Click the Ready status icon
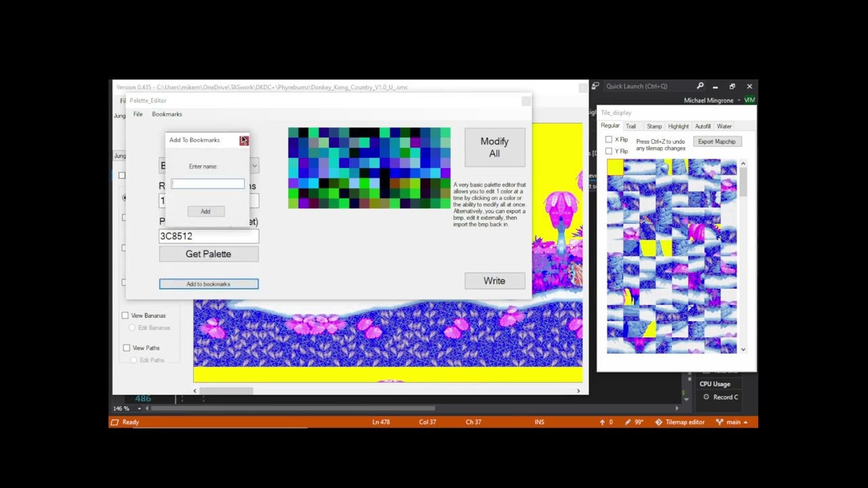Image resolution: width=868 pixels, height=488 pixels. pos(115,422)
